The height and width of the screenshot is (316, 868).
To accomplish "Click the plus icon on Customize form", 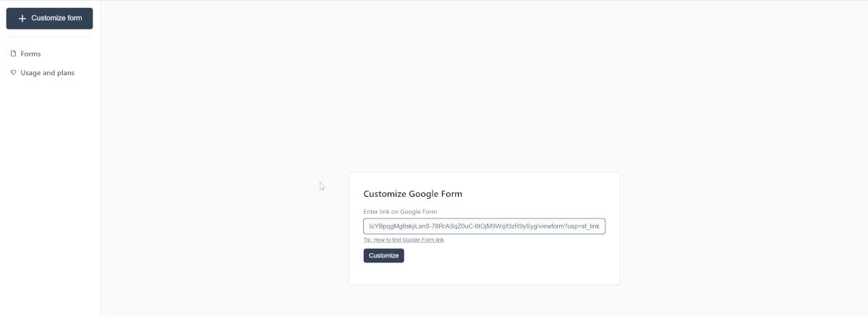I will [22, 18].
